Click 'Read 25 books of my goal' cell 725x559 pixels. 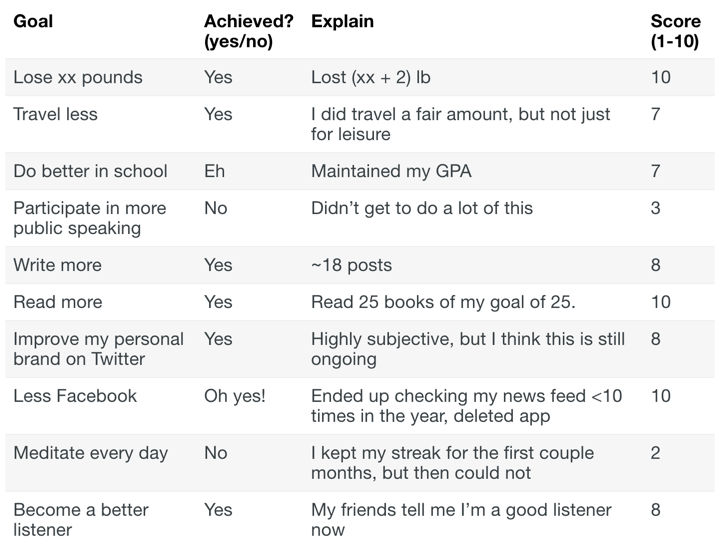click(x=441, y=302)
